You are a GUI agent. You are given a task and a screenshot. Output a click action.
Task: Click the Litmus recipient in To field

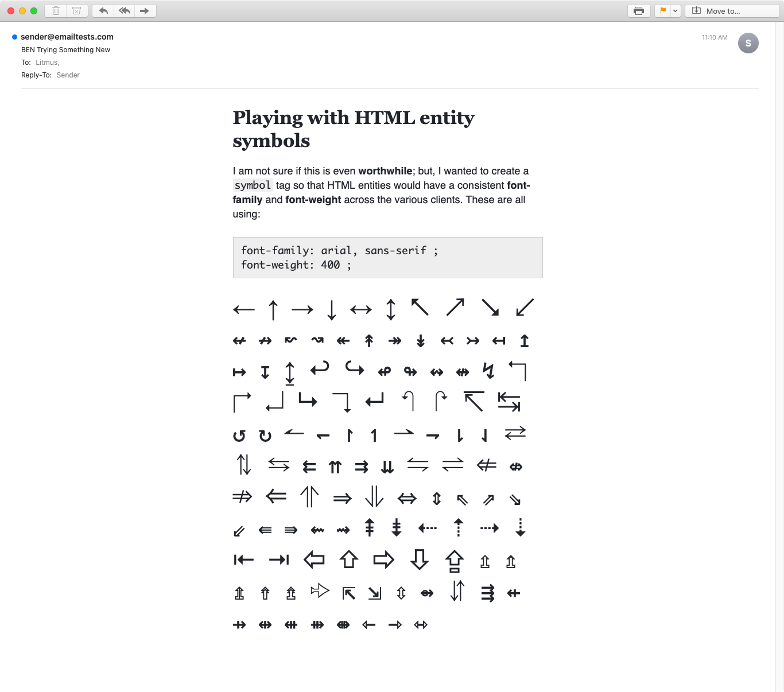47,63
